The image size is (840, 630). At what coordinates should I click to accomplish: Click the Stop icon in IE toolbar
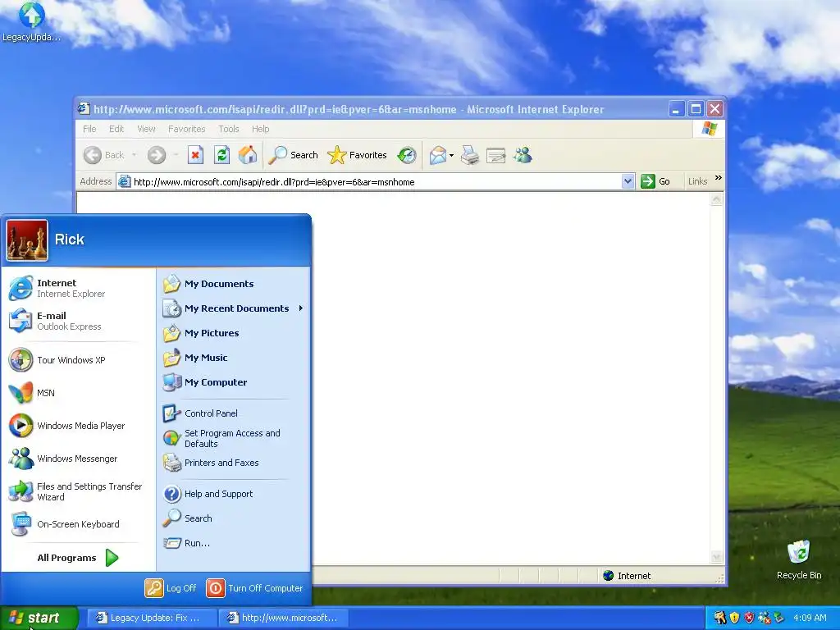point(195,155)
